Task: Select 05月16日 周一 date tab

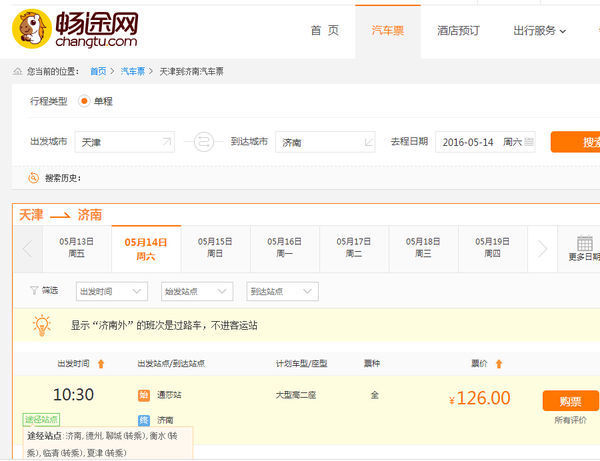Action: [x=284, y=248]
